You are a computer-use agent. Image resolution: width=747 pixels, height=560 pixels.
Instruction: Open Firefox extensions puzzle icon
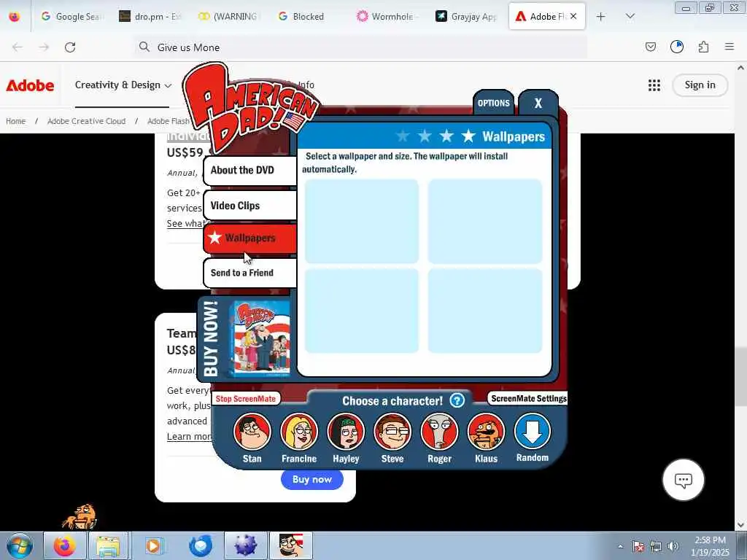(x=703, y=47)
